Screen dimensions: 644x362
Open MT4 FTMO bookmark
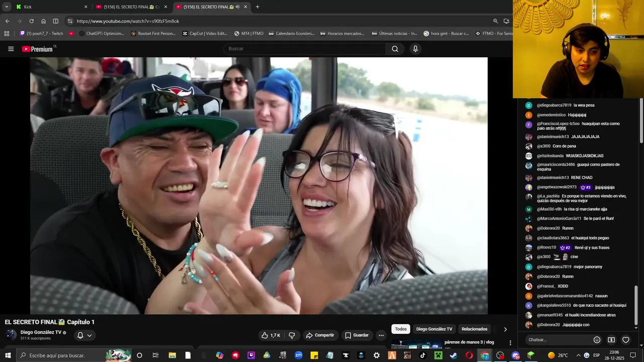click(x=249, y=34)
